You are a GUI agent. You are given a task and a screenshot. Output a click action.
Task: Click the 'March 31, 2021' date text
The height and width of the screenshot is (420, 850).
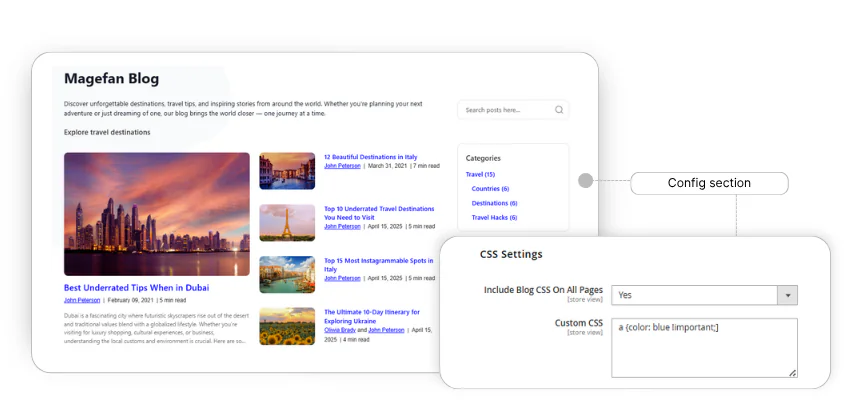coord(388,166)
